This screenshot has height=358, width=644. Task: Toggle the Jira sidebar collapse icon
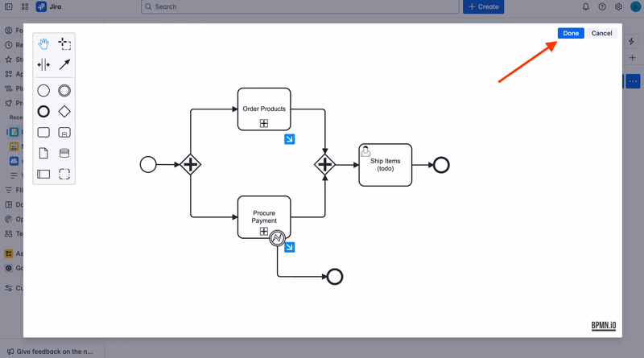(9, 6)
